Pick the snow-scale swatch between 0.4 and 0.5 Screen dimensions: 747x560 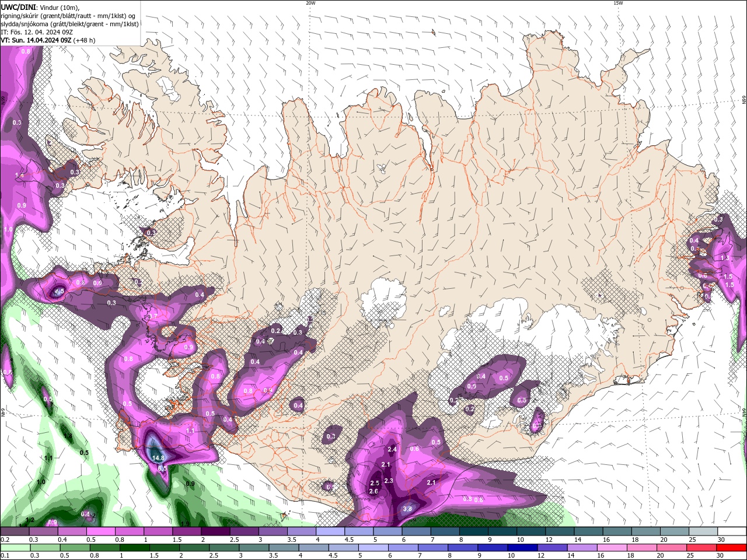(x=72, y=531)
